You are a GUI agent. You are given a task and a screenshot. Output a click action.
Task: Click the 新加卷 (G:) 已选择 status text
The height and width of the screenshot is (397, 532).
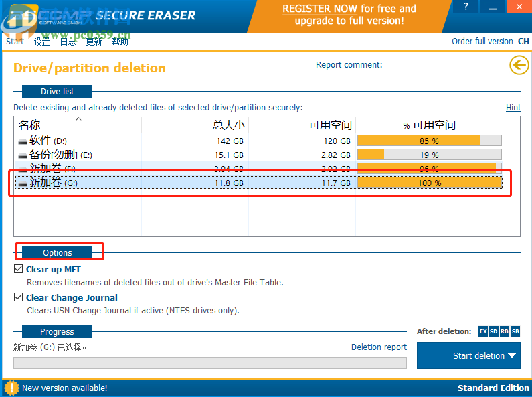(x=50, y=347)
